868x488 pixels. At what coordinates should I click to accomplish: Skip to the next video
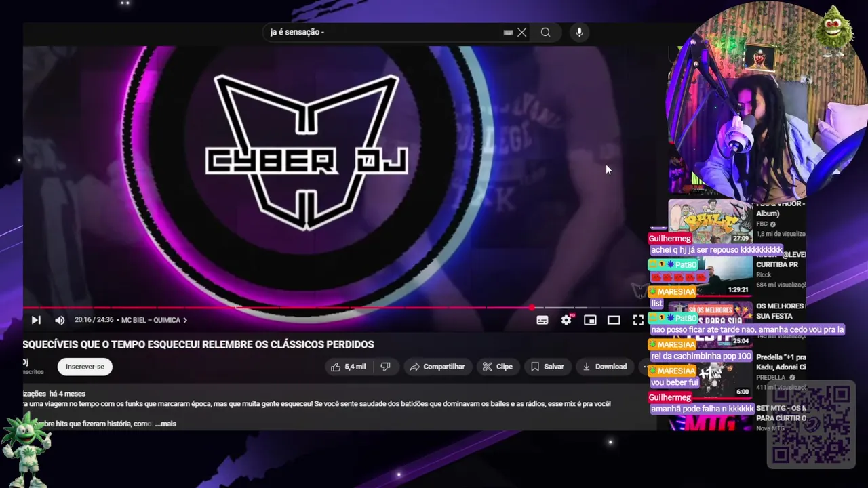(36, 320)
